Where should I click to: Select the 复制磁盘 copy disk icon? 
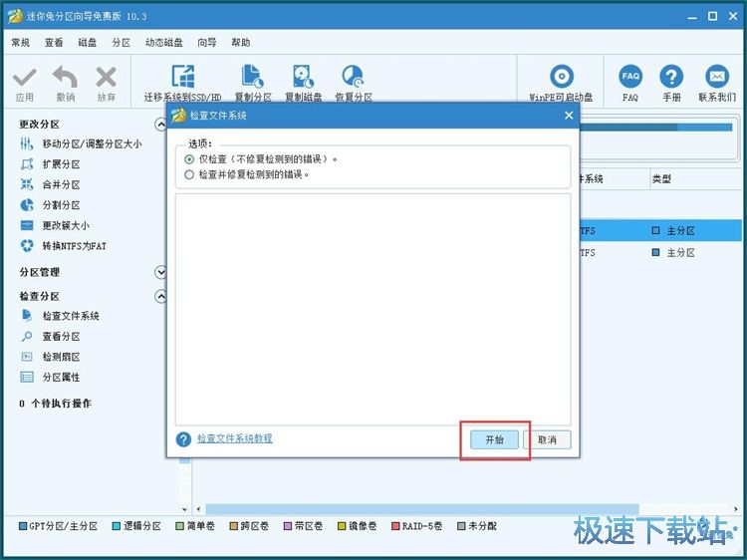[303, 77]
